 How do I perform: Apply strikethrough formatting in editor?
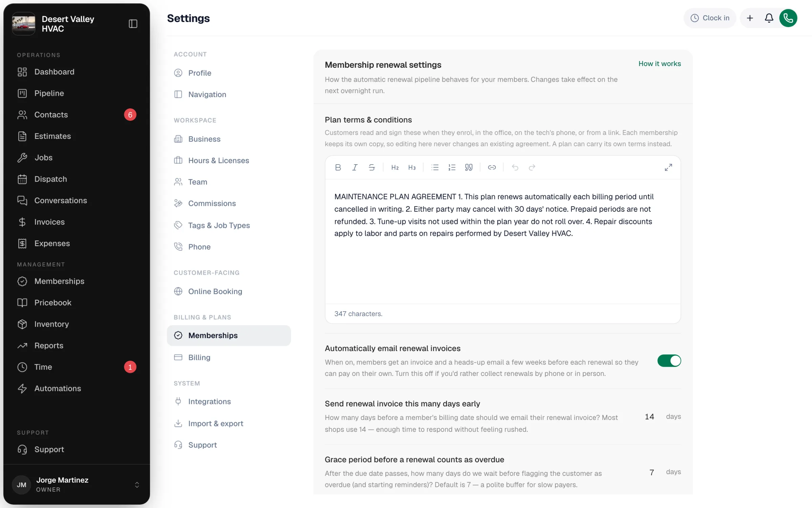click(371, 167)
